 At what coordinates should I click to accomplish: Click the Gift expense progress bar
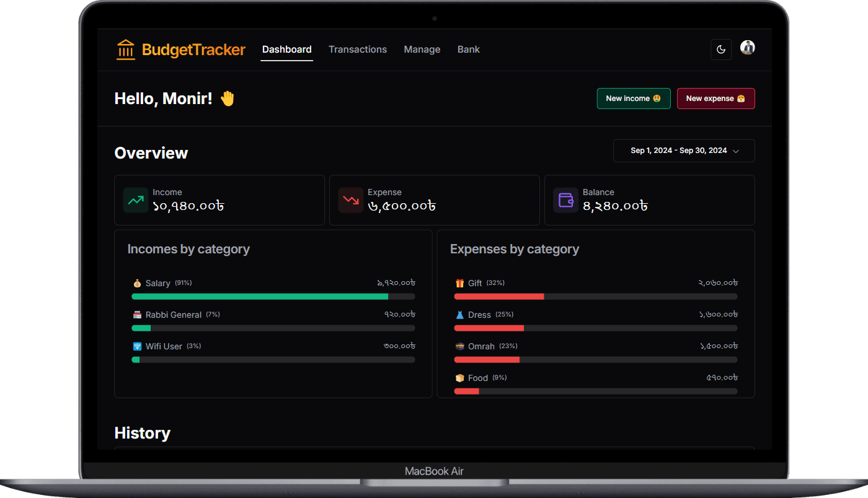click(596, 297)
